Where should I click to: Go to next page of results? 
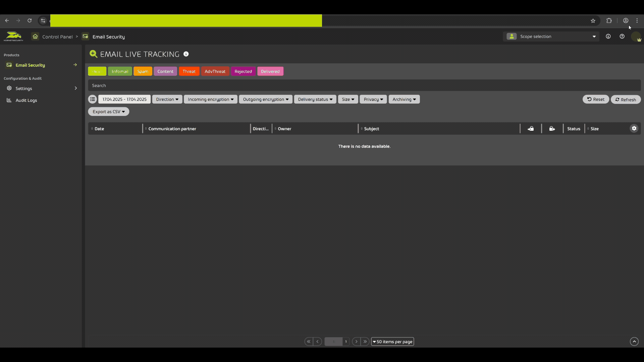(356, 342)
